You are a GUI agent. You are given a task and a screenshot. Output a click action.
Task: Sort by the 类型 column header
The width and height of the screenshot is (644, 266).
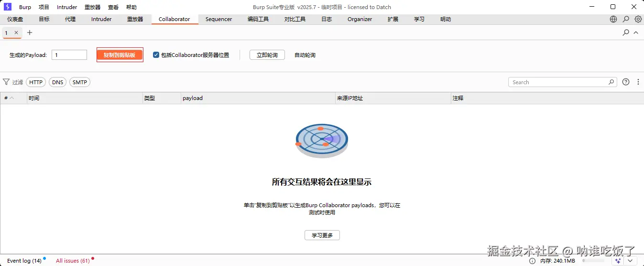(162, 98)
